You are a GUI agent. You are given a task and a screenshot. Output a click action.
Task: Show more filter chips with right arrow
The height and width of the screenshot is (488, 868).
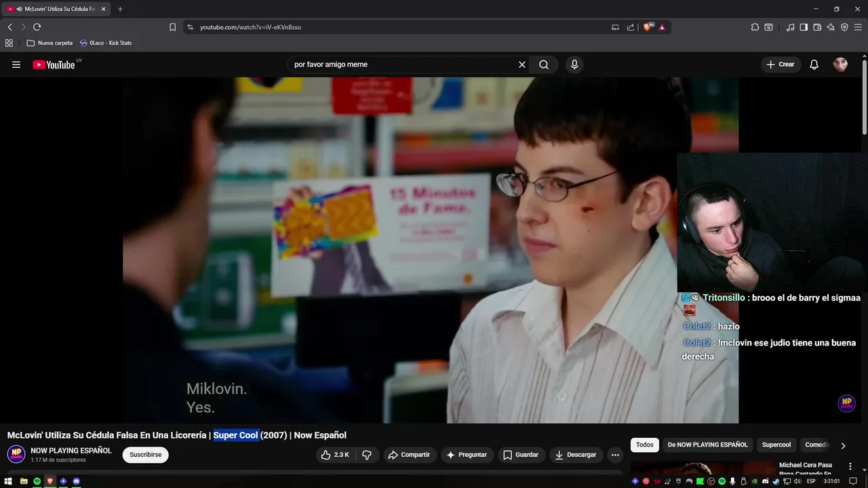point(843,445)
